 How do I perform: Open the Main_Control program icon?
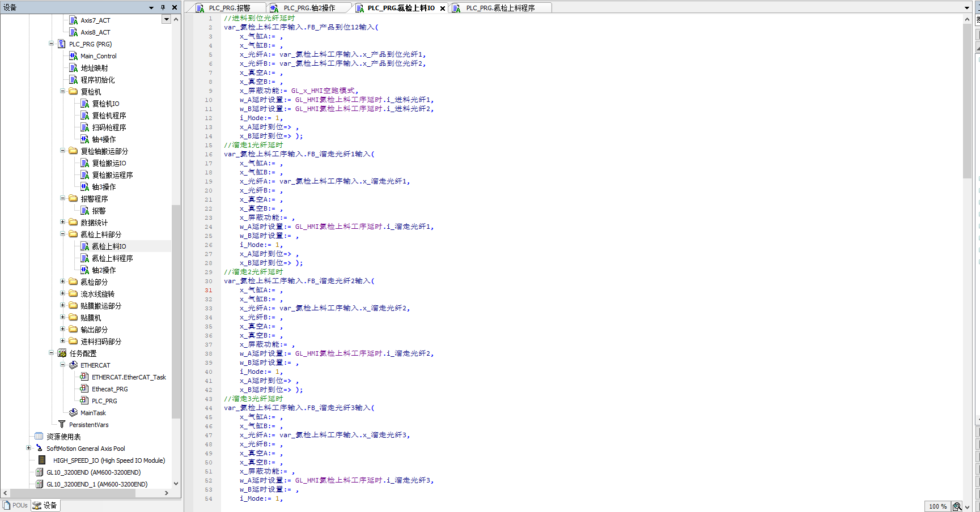[73, 56]
